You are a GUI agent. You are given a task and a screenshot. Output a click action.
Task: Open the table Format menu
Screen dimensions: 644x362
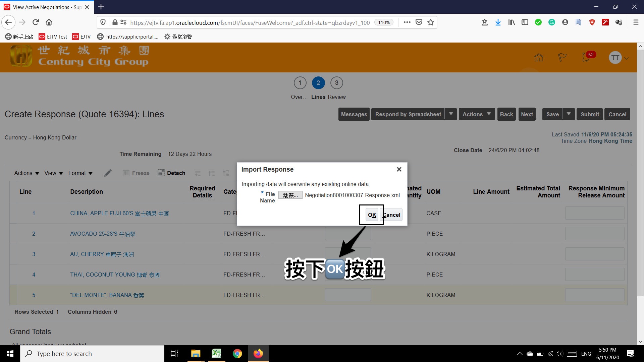(x=80, y=173)
